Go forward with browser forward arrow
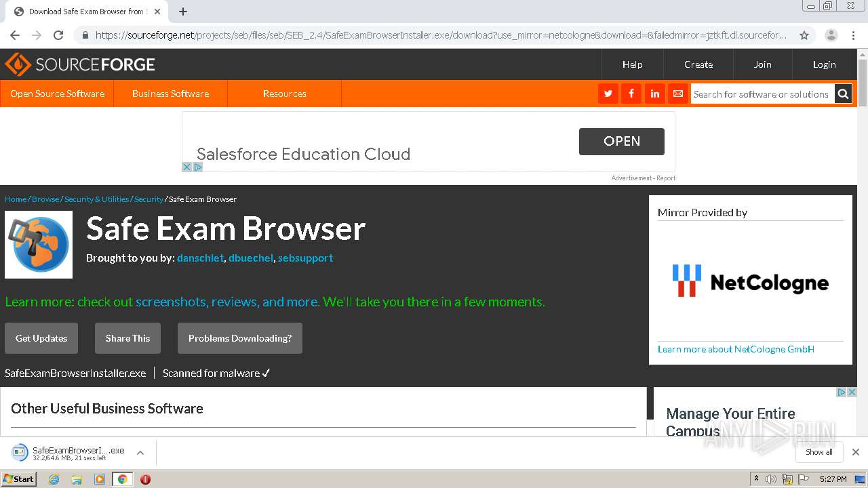The image size is (868, 488). pyautogui.click(x=37, y=35)
